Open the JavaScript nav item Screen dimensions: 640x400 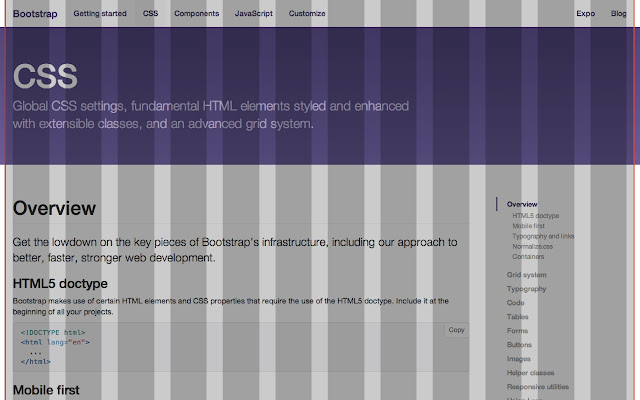pyautogui.click(x=253, y=13)
